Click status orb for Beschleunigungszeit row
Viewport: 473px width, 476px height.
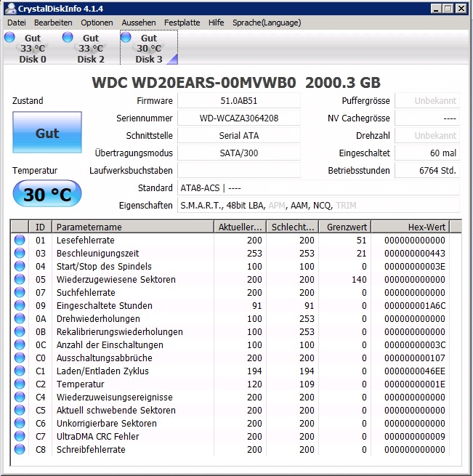[x=20, y=253]
